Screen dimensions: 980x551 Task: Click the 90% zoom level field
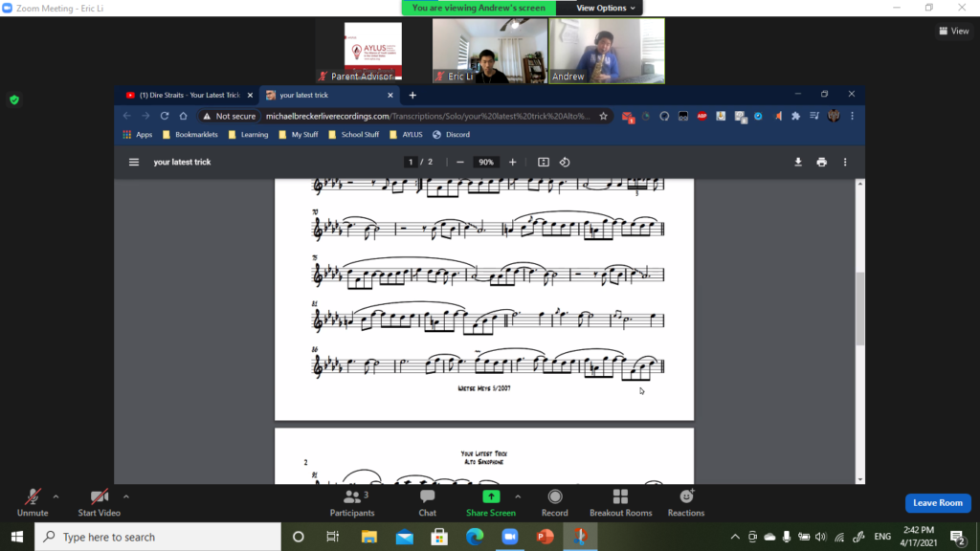coord(485,163)
